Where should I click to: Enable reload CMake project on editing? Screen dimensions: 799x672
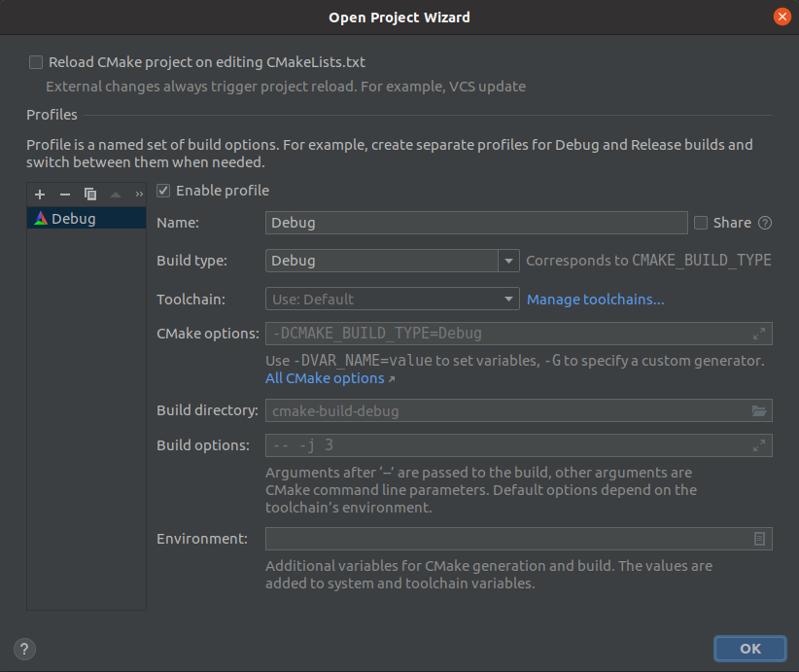[36, 62]
